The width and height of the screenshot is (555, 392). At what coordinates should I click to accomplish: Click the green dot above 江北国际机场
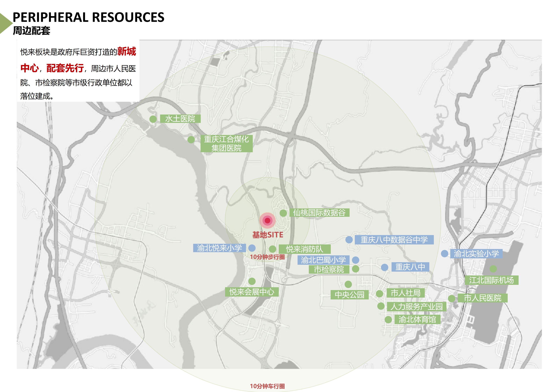point(493,269)
